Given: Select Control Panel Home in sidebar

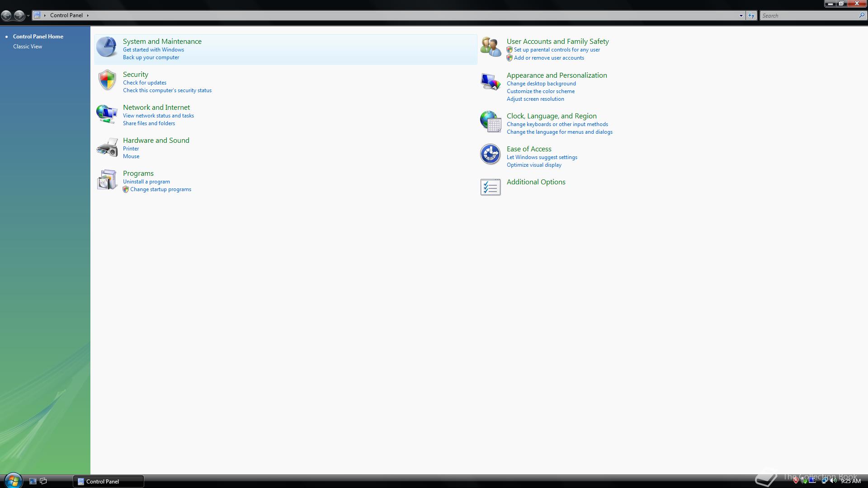Looking at the screenshot, I should click(x=38, y=37).
